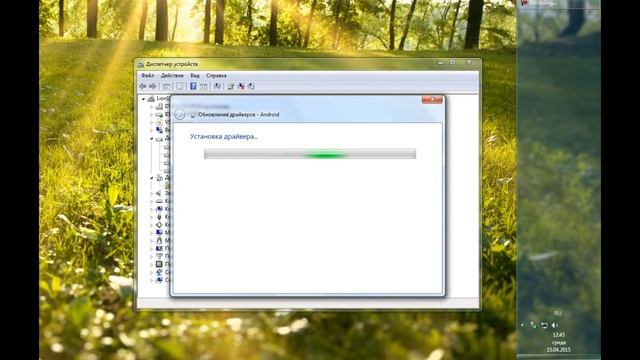
Task: Open the Вид menu
Action: pyautogui.click(x=195, y=76)
